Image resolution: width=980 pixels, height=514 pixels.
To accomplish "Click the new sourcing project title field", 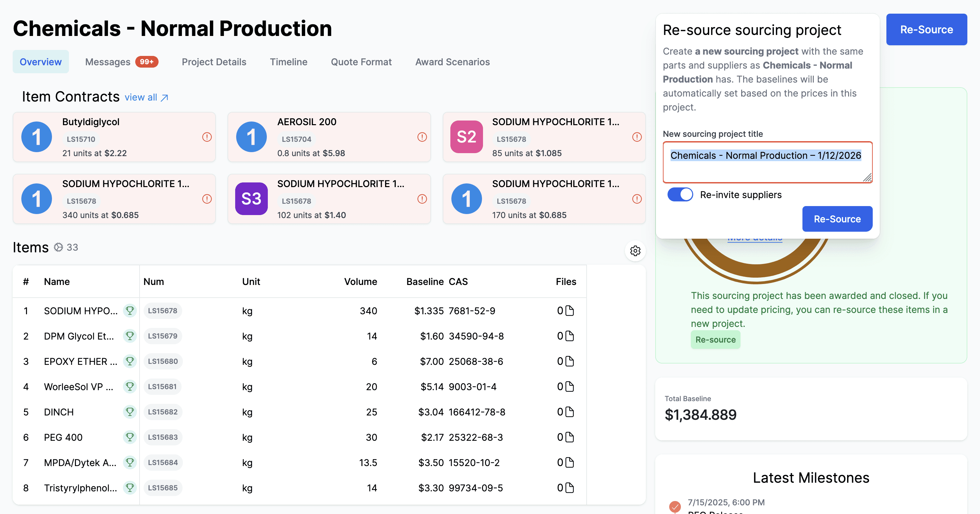I will [767, 162].
